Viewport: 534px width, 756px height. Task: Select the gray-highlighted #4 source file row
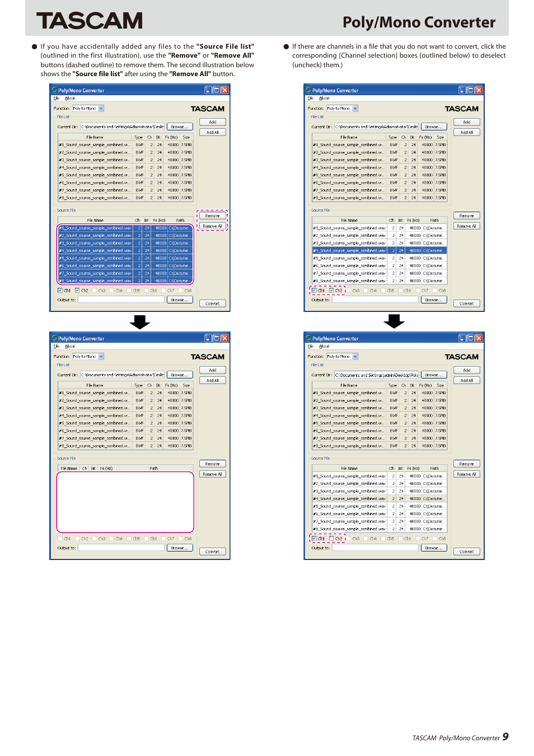click(380, 498)
